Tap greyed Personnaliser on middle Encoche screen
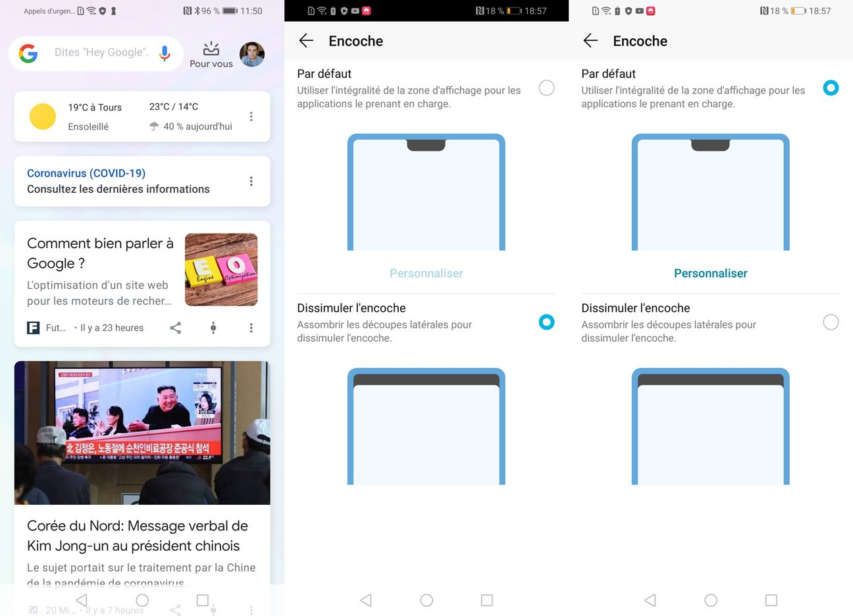The width and height of the screenshot is (853, 616). click(x=426, y=273)
